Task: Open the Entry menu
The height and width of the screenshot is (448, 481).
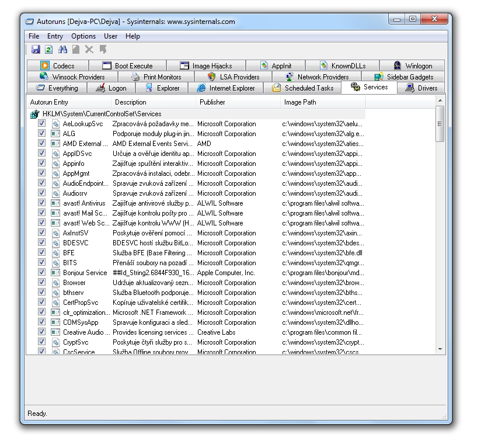Action: (55, 36)
